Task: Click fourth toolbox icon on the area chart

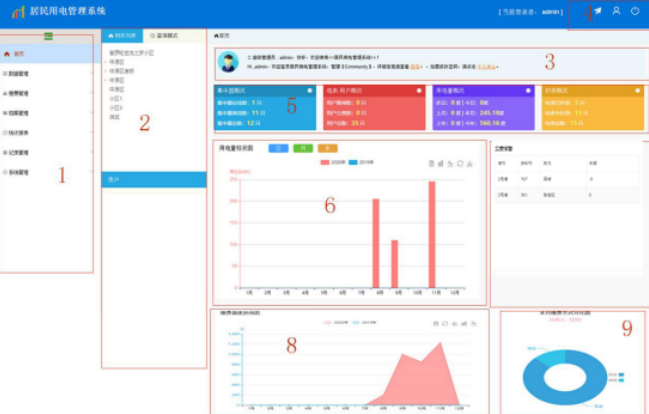Action: pos(464,323)
